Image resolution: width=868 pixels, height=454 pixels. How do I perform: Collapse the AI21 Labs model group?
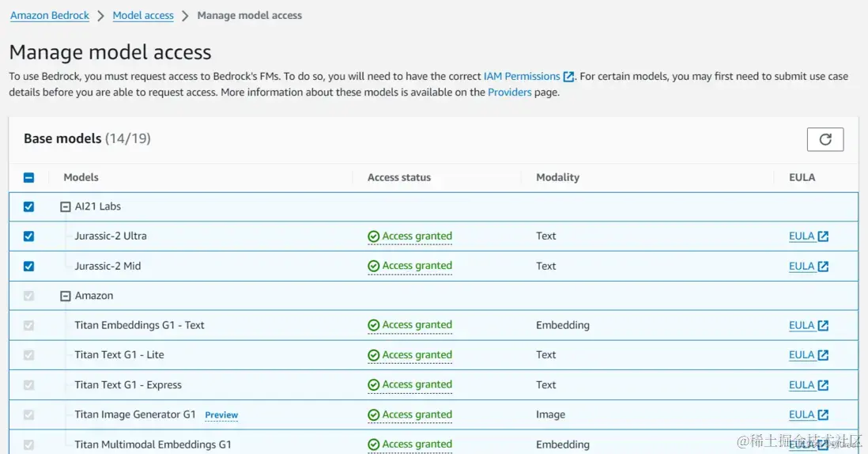(x=66, y=207)
